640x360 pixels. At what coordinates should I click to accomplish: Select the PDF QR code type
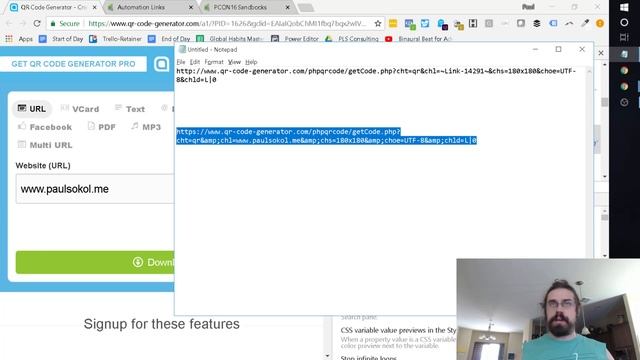tap(102, 127)
